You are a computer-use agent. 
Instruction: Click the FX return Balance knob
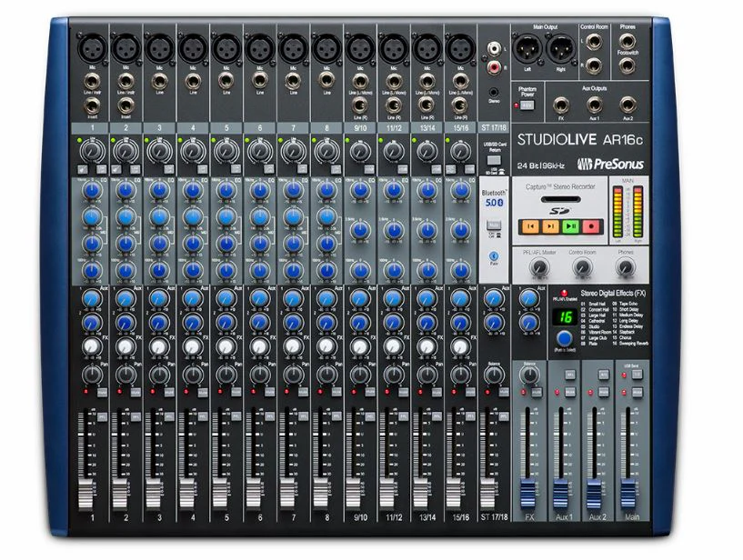(528, 375)
